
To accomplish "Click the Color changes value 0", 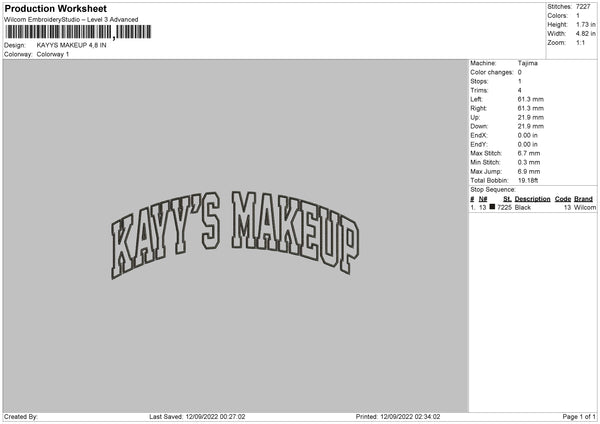I will pyautogui.click(x=520, y=72).
